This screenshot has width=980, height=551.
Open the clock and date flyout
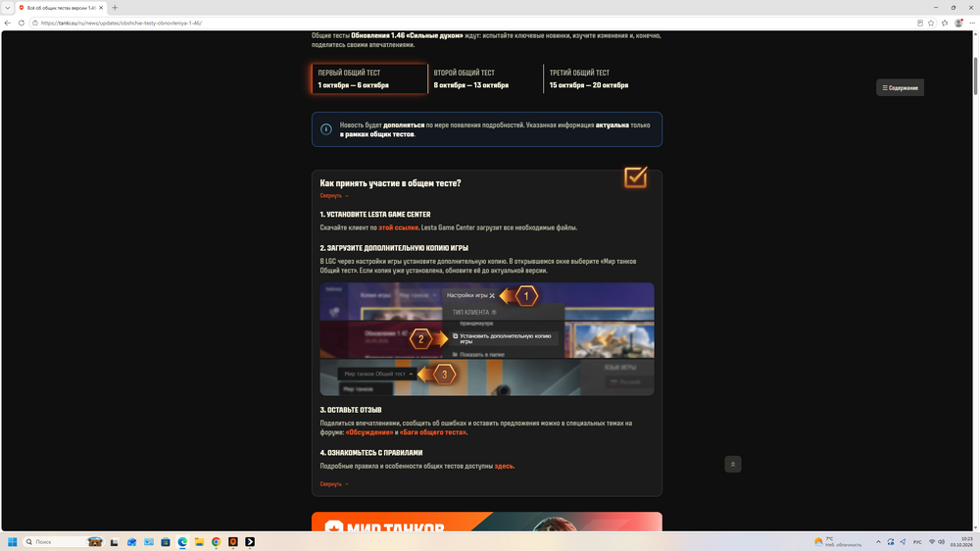point(962,541)
